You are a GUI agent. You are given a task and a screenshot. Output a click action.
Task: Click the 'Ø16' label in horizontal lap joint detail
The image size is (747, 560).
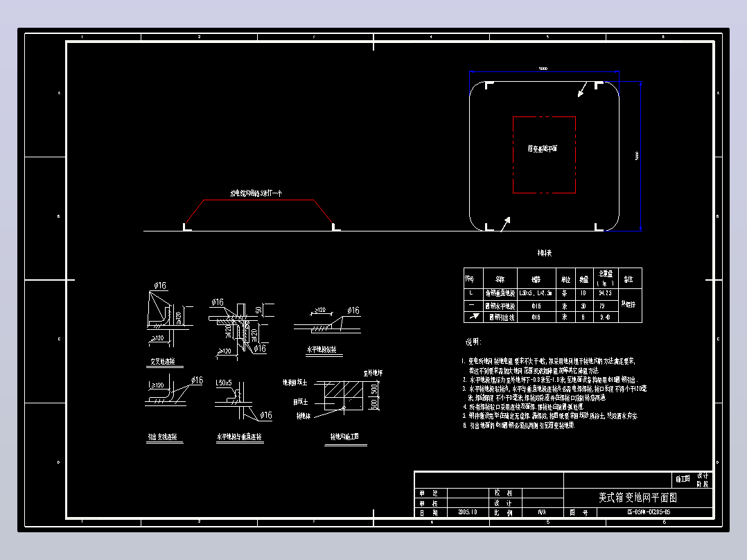click(x=353, y=310)
